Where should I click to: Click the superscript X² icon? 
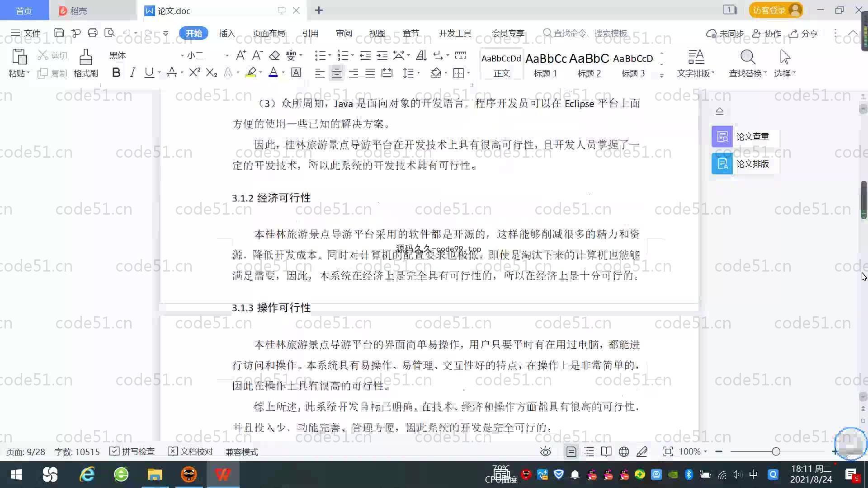pyautogui.click(x=194, y=73)
